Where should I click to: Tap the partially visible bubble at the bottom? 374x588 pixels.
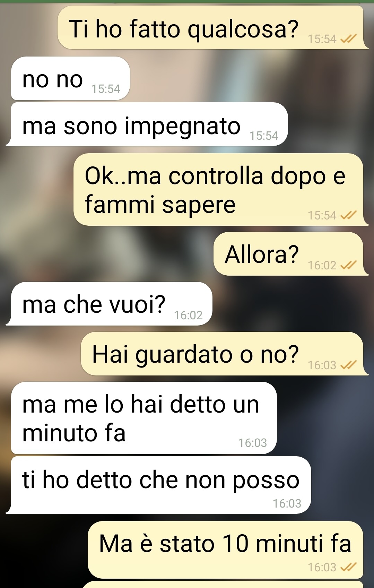point(223,585)
